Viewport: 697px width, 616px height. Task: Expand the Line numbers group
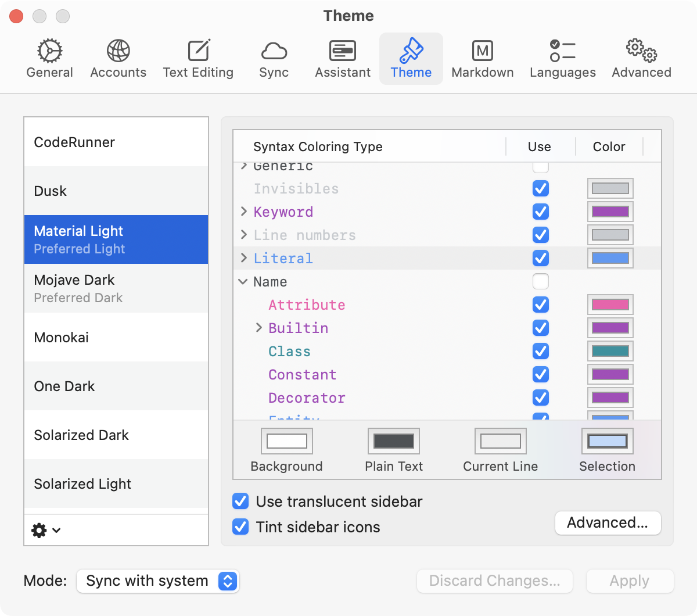click(244, 235)
